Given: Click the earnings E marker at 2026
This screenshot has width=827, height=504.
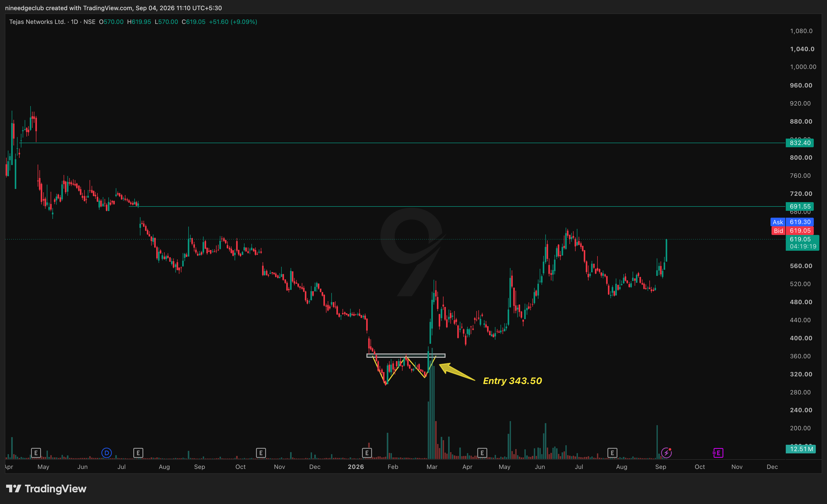Looking at the screenshot, I should pos(367,453).
